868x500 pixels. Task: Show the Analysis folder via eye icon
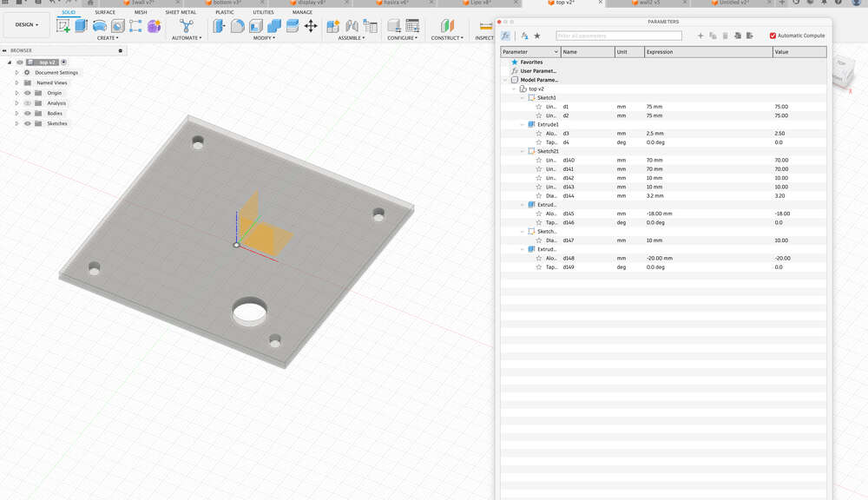point(27,103)
